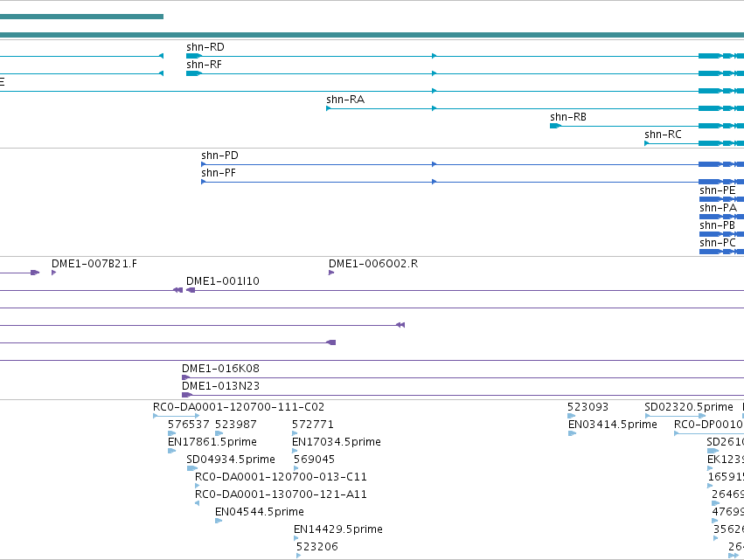
Task: Click the EN17861.5prime EST label
Action: (212, 442)
